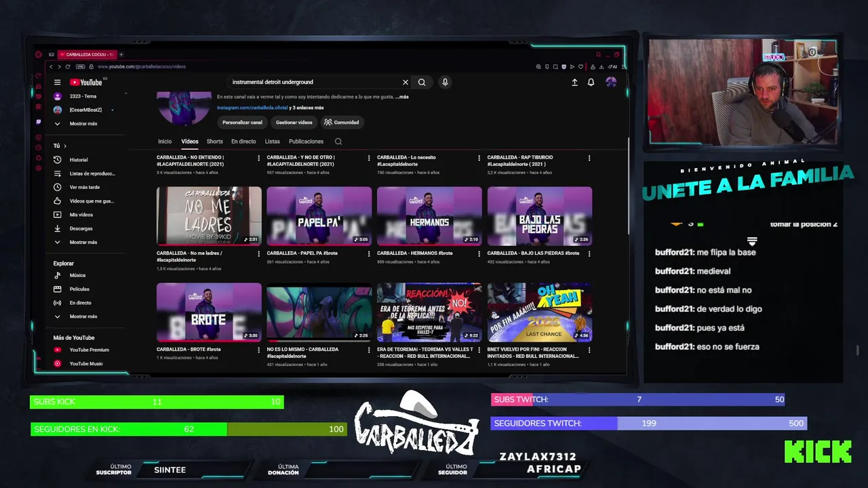Expand Mostrar más under Explorar

[75, 317]
